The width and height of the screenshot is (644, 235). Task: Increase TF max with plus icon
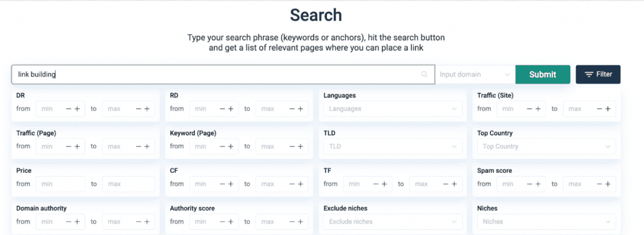pyautogui.click(x=454, y=184)
